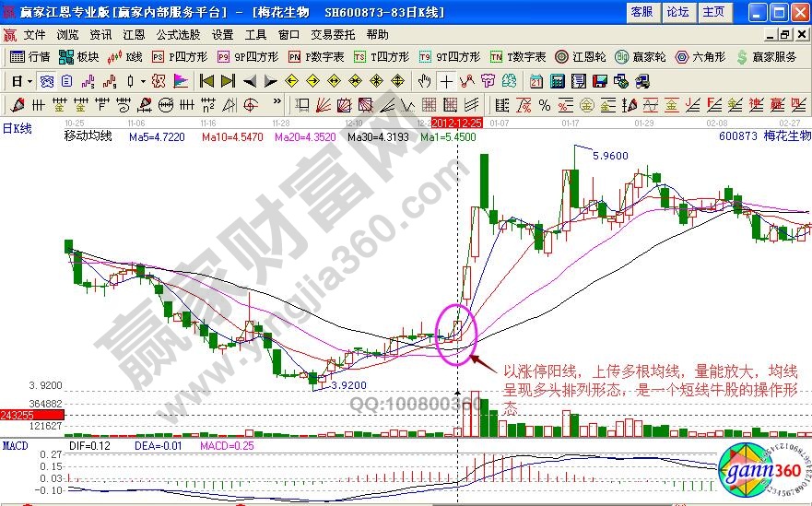Expand the 日 period dropdown arrow
The height and width of the screenshot is (506, 812).
coord(29,80)
